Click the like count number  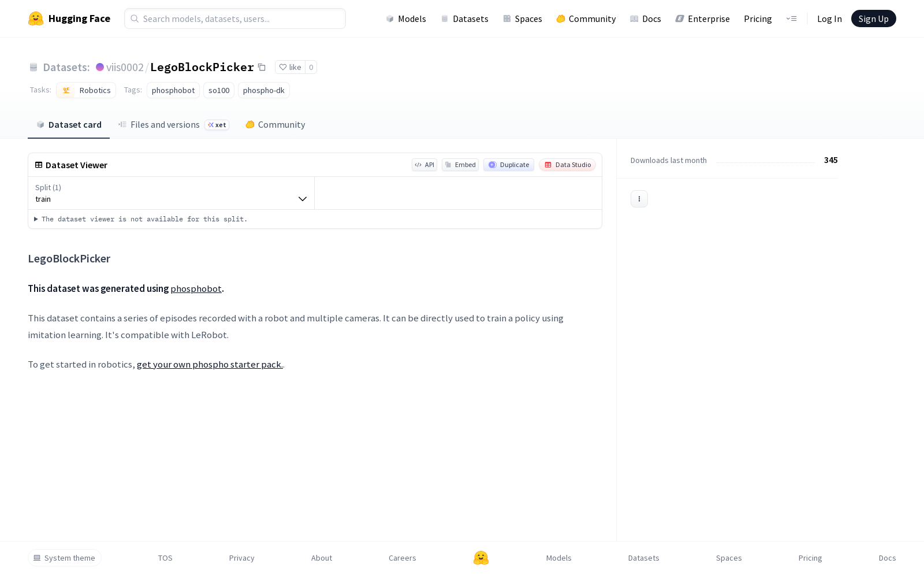[x=311, y=67]
